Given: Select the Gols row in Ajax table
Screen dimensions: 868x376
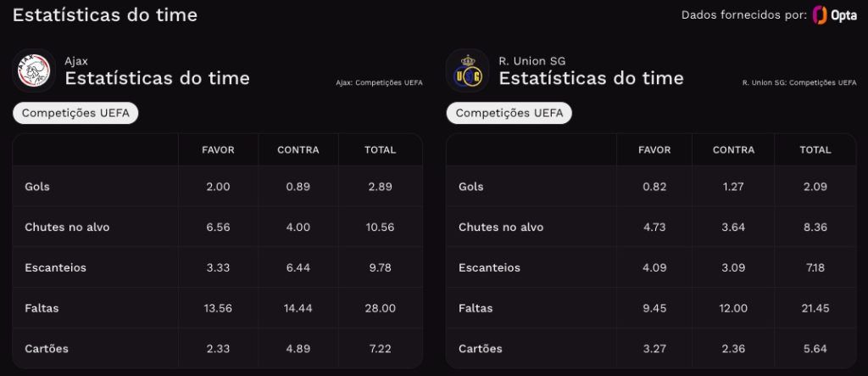Looking at the screenshot, I should 218,187.
